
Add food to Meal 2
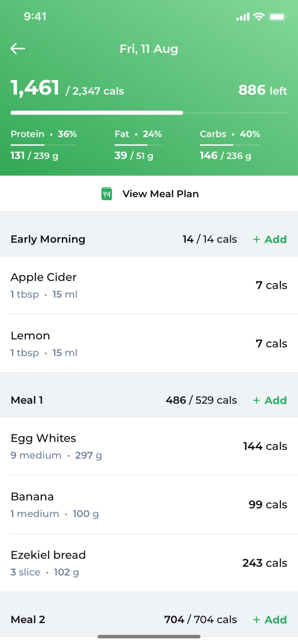[270, 620]
